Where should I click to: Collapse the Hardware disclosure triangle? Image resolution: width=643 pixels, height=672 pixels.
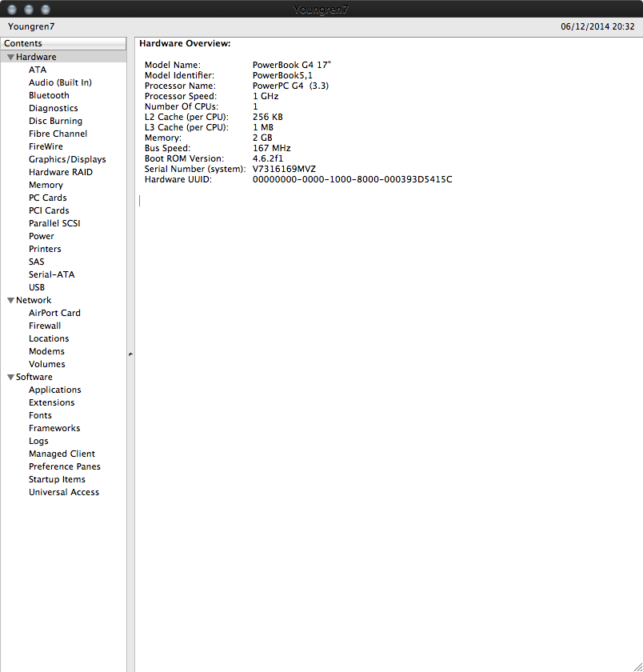[10, 57]
